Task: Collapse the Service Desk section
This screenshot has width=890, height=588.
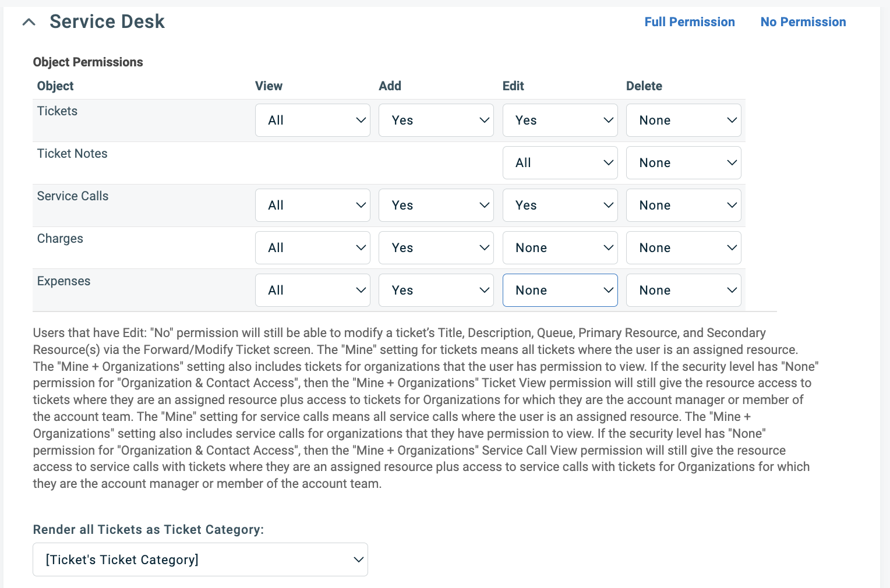Action: (29, 22)
